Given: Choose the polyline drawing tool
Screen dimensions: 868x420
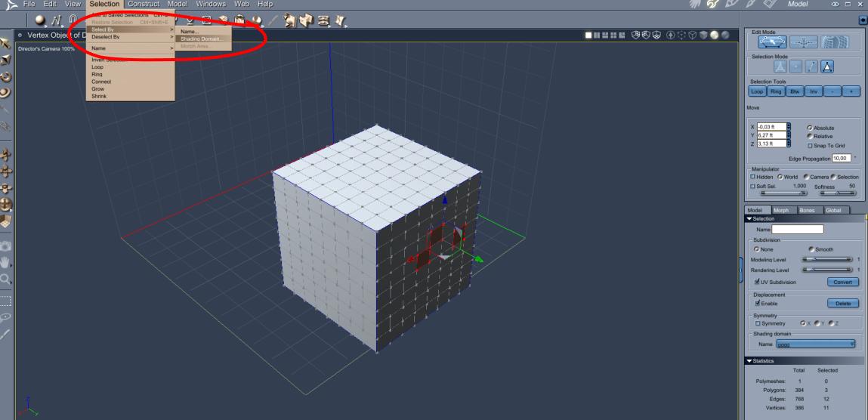Looking at the screenshot, I should click(x=57, y=21).
